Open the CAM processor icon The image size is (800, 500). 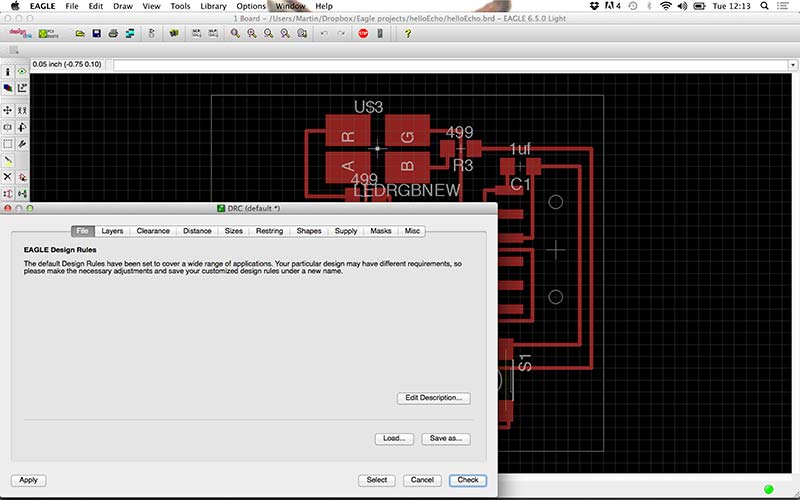pos(130,33)
